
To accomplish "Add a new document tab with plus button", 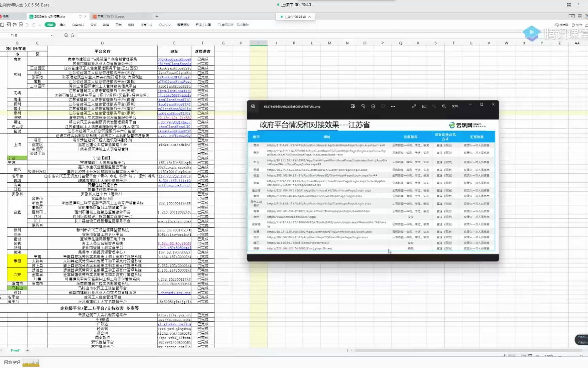I will [157, 16].
